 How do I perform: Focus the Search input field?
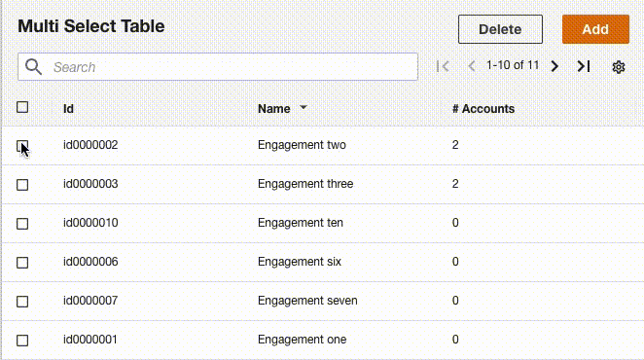(218, 66)
